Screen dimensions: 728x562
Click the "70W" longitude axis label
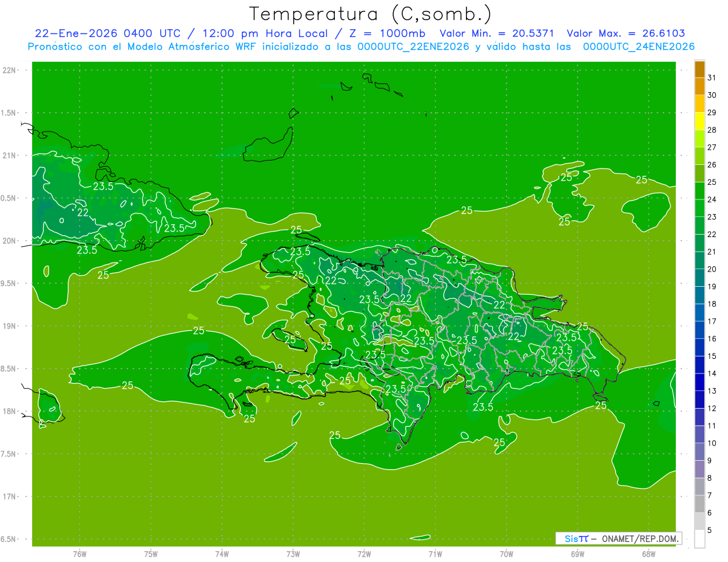coord(507,554)
